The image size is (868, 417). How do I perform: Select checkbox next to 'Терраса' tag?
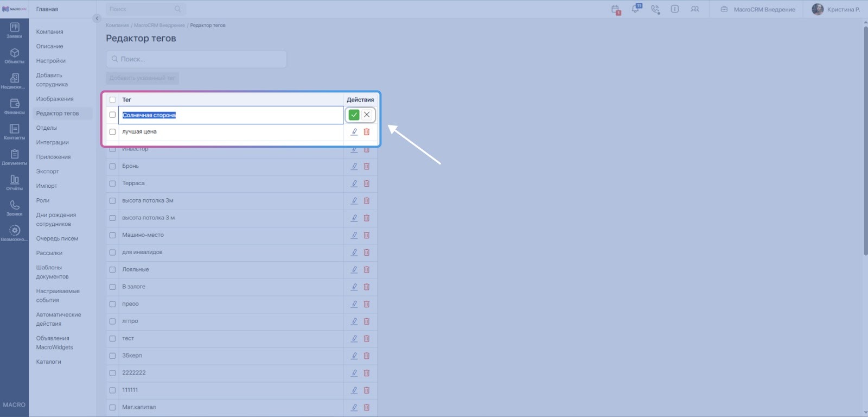click(112, 184)
